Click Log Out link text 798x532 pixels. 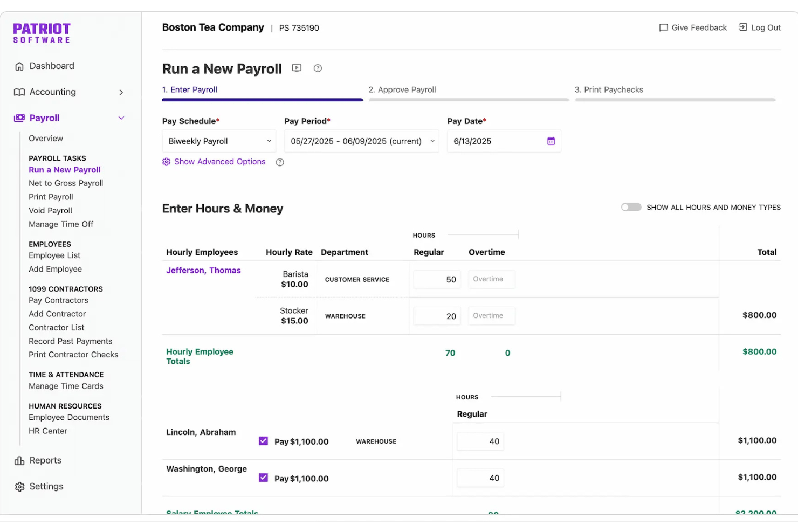[766, 27]
